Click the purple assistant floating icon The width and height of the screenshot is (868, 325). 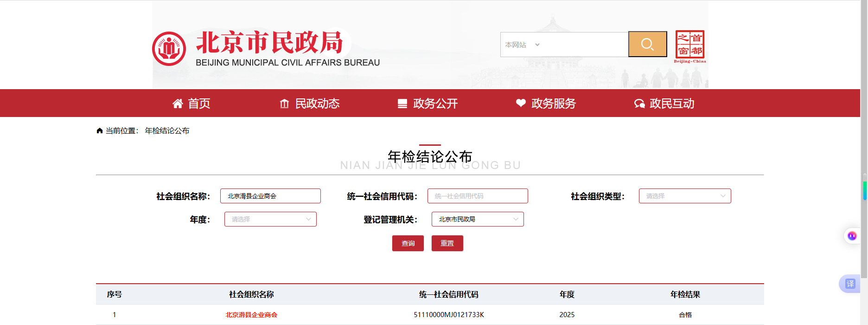(x=852, y=236)
